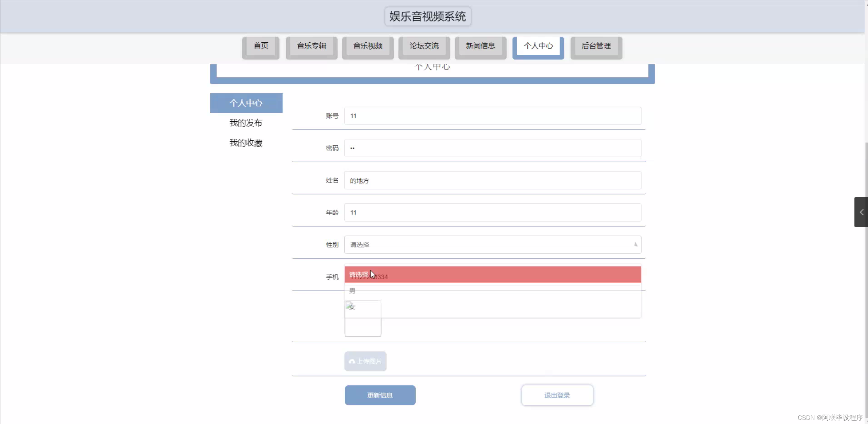Click the broken avatar image placeholder
The image size is (868, 424).
pos(362,318)
